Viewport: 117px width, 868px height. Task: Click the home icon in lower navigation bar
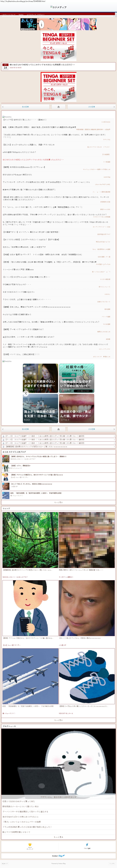(58, 429)
